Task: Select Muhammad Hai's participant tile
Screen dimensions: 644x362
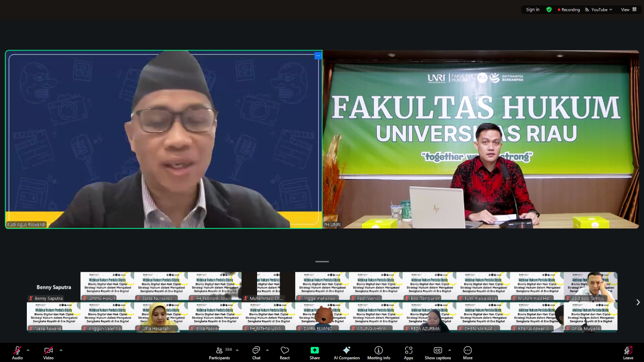Action: coord(536,287)
